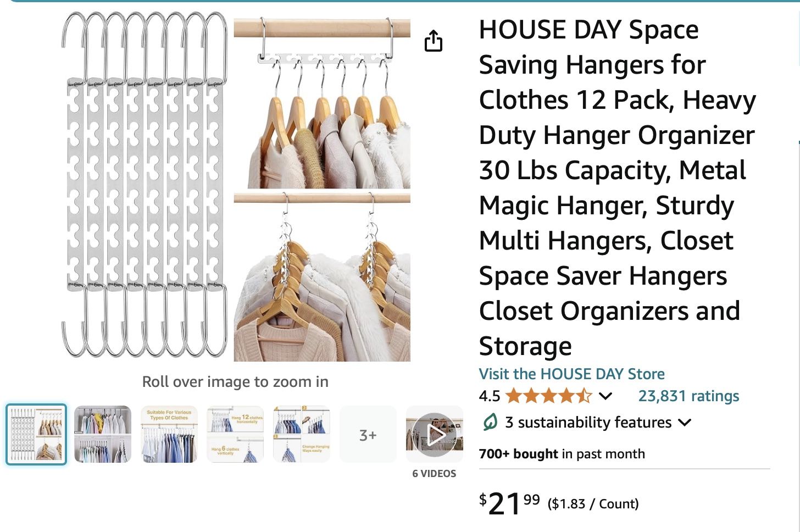Click the 4.5 rating number
The width and height of the screenshot is (800, 532).
[490, 396]
